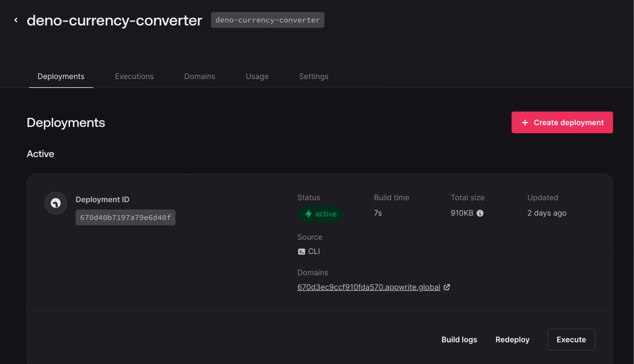Copy the deno-currency-converter function ID tag
This screenshot has height=364, width=634.
267,20
